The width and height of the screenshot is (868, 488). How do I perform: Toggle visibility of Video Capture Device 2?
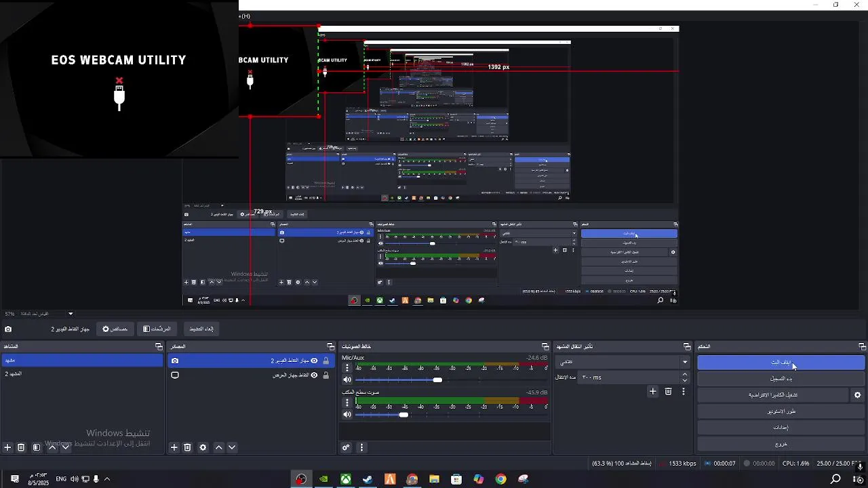point(314,361)
